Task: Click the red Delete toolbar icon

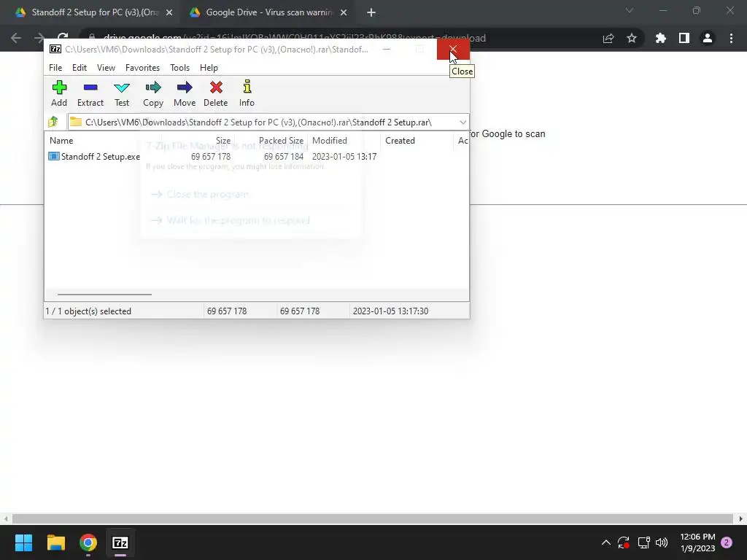Action: pyautogui.click(x=216, y=93)
